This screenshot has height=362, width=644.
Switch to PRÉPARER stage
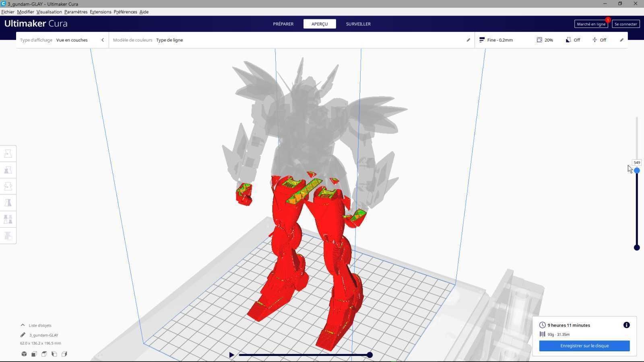[283, 24]
